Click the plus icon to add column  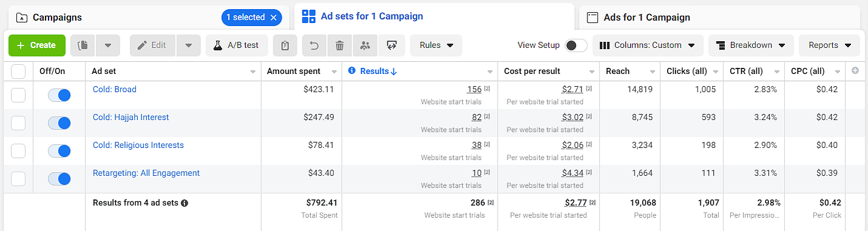[x=855, y=71]
